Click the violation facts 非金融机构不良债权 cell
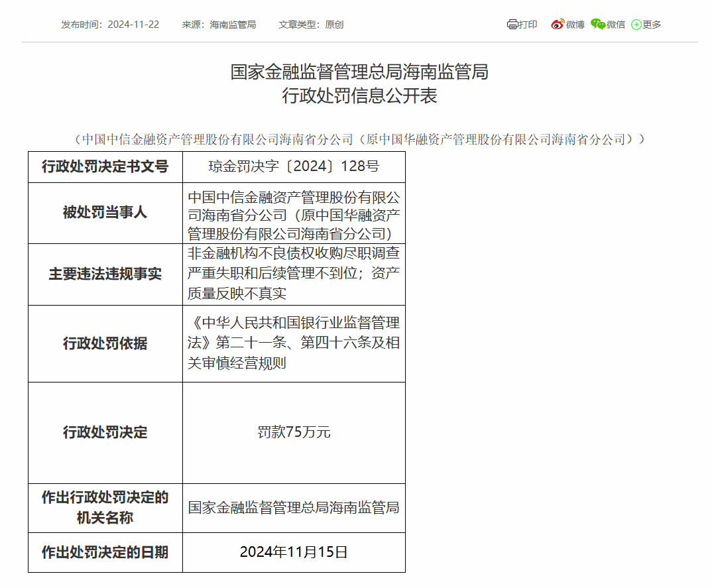 (294, 273)
